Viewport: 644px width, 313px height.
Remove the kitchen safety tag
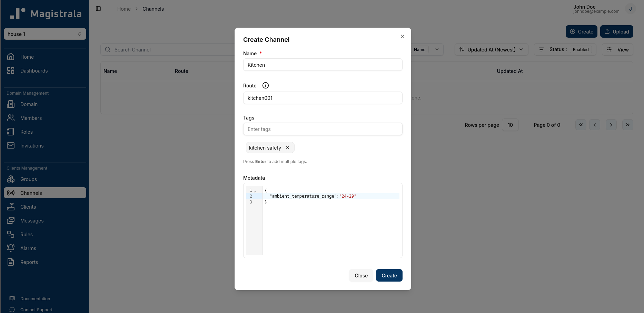288,148
